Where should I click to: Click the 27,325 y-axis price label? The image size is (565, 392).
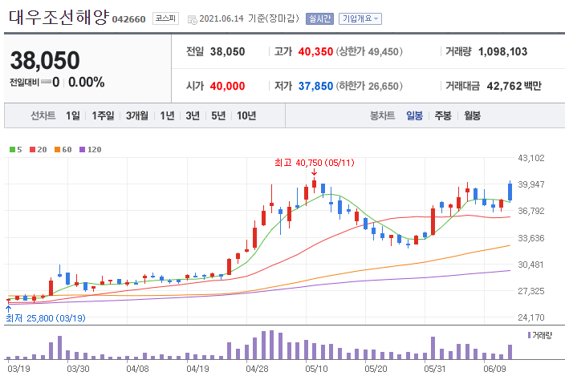pos(531,291)
